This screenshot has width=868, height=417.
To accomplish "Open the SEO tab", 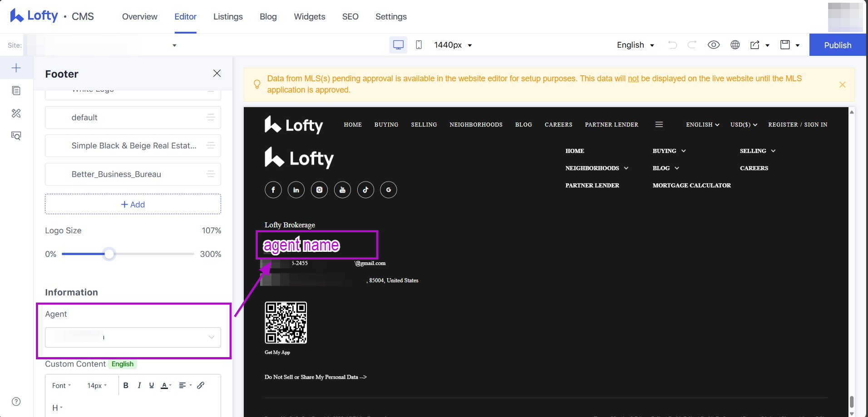I will 350,17.
